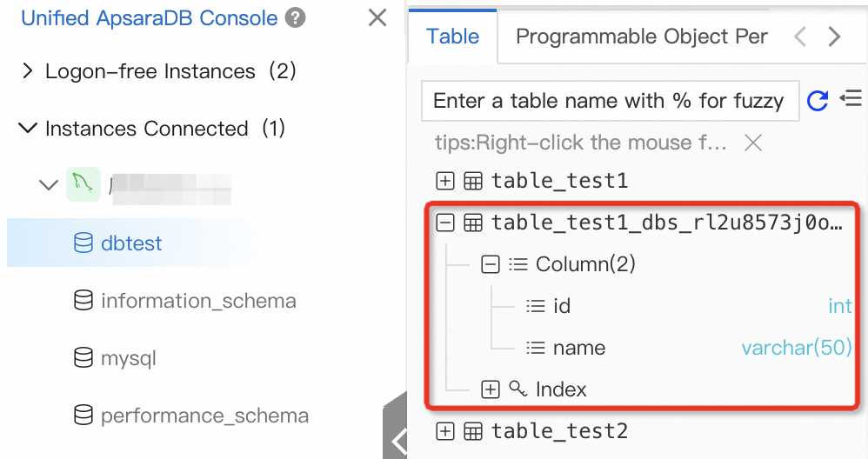Open the Programmable Object tab
This screenshot has width=868, height=459.
coord(641,37)
